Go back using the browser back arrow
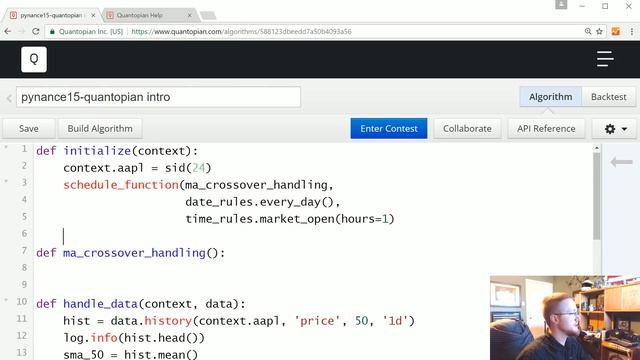 pyautogui.click(x=7, y=31)
